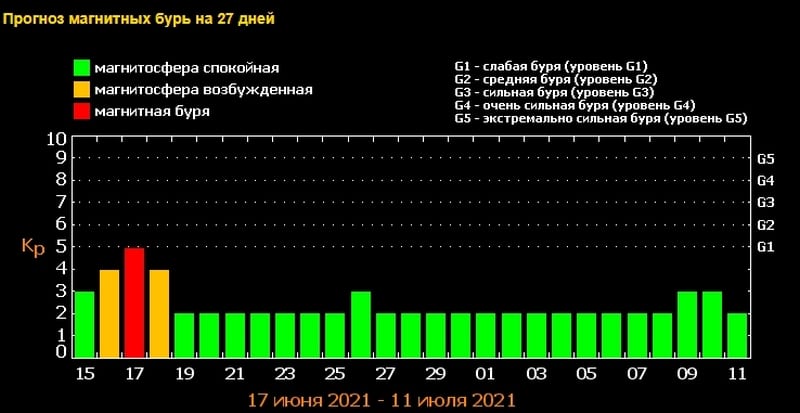Click the red legend square for magnetic storm
The image size is (800, 413).
click(x=81, y=112)
